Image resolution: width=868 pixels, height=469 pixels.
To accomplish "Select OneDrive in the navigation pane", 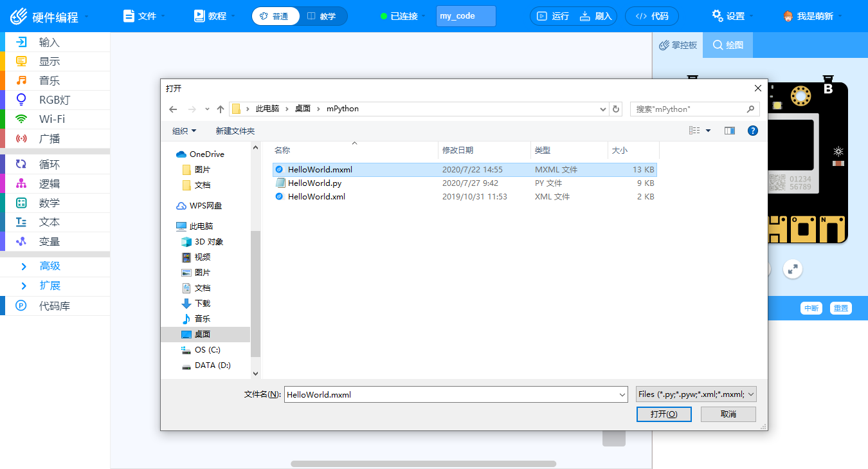I will click(200, 154).
